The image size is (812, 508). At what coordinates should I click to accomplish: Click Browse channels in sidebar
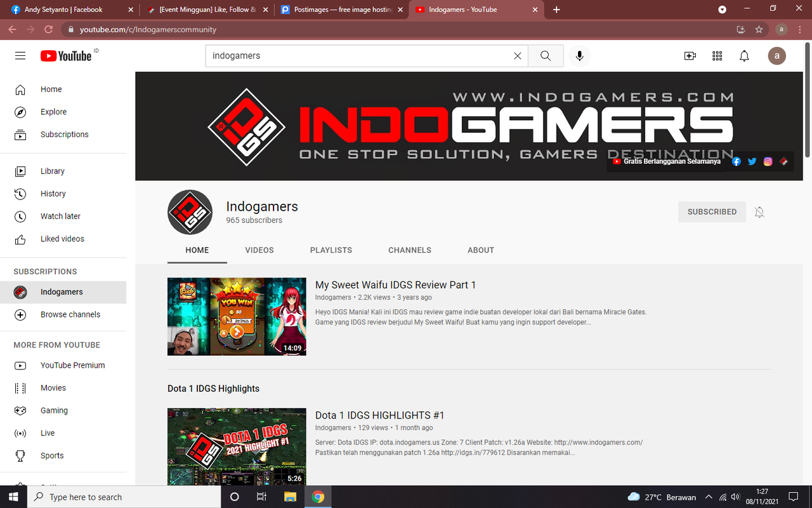coord(63,314)
